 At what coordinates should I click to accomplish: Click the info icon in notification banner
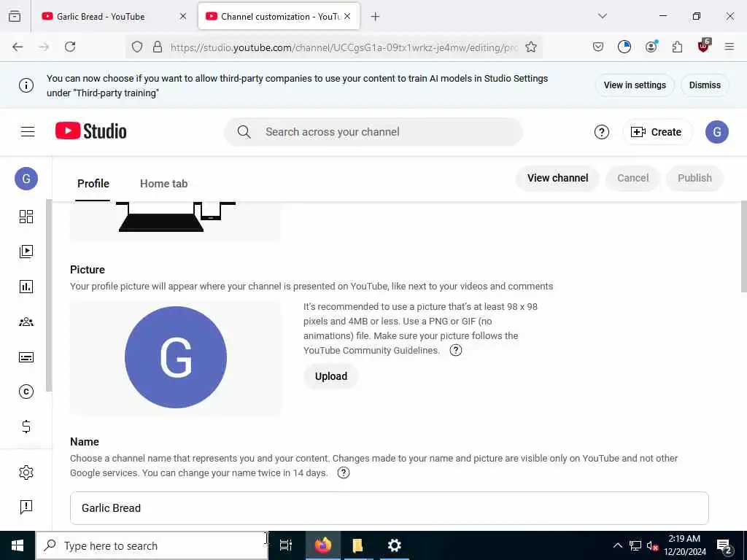click(x=26, y=85)
